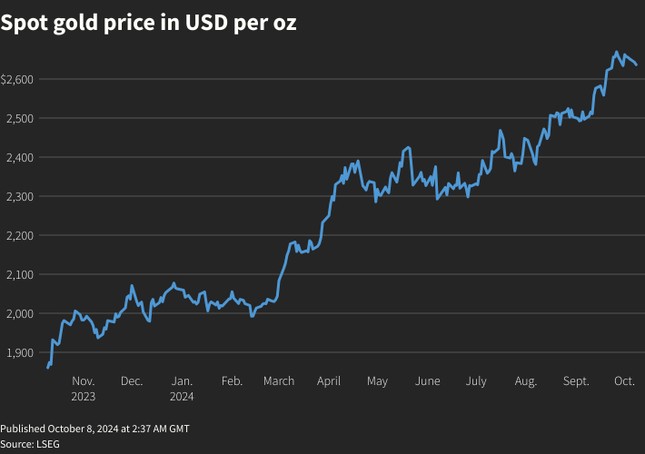Click the March x-axis label
Image resolution: width=645 pixels, height=454 pixels.
(x=279, y=381)
